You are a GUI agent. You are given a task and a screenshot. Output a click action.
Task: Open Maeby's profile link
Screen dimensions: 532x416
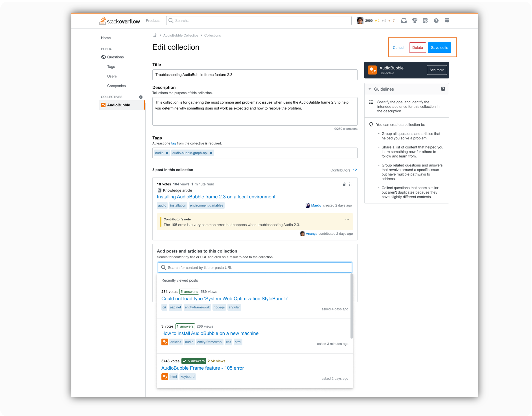pyautogui.click(x=316, y=205)
